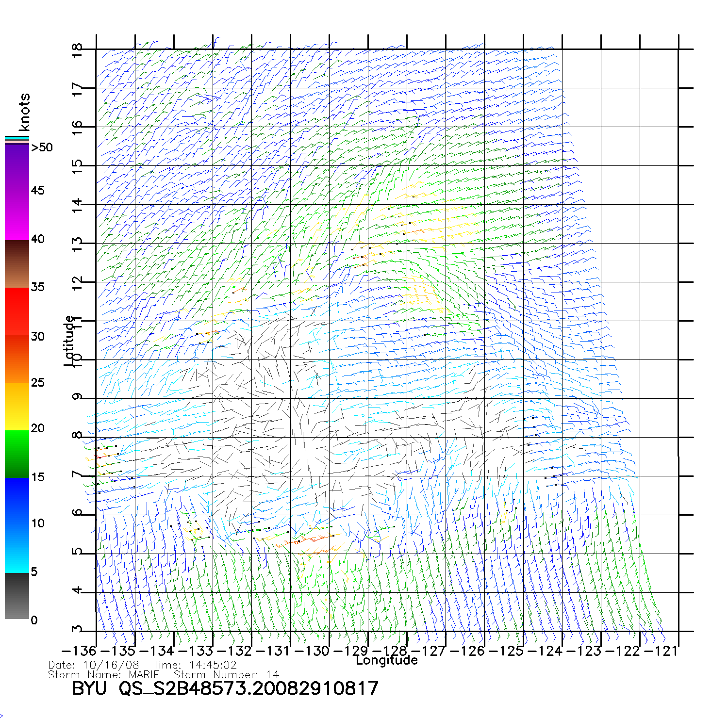Click the 'Storm Name: MARIE' text
Image resolution: width=728 pixels, height=718 pixels.
(x=104, y=675)
